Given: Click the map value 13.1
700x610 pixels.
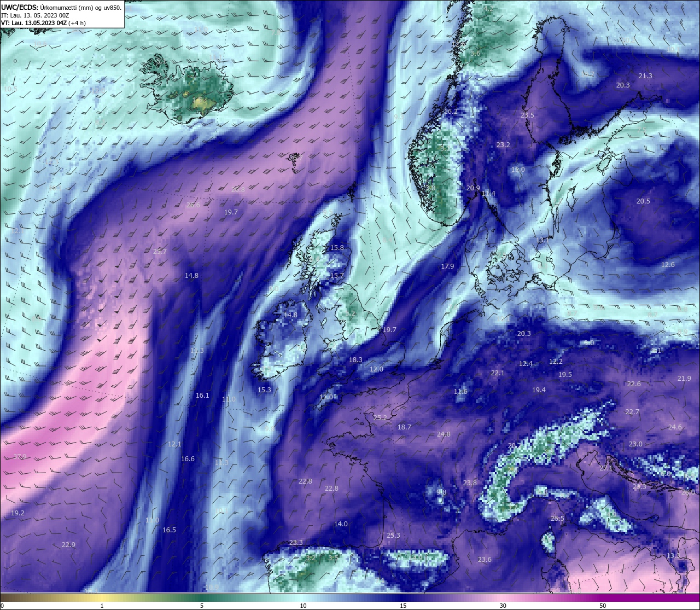Looking at the screenshot, I should pyautogui.click(x=542, y=240).
